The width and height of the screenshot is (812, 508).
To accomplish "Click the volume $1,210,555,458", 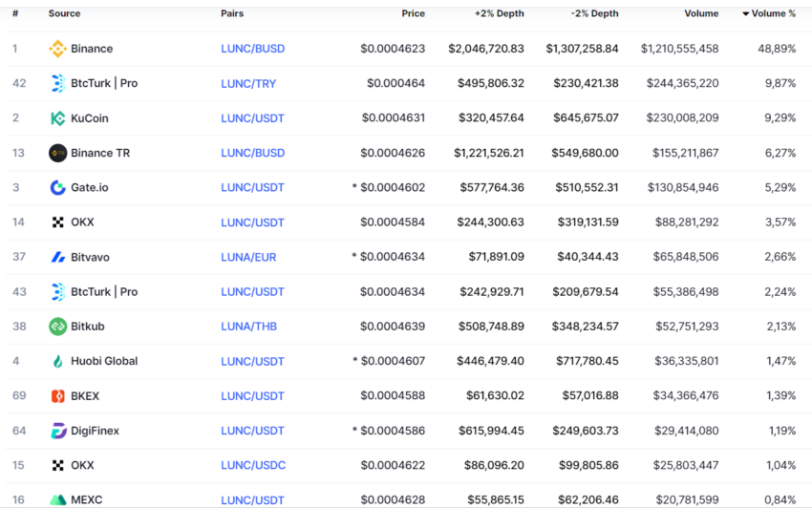I will 679,49.
